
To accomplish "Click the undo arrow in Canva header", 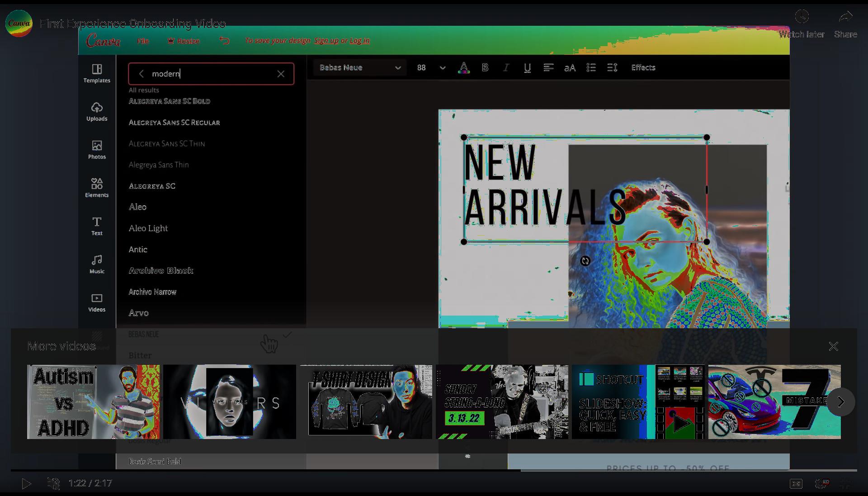I will (x=224, y=41).
